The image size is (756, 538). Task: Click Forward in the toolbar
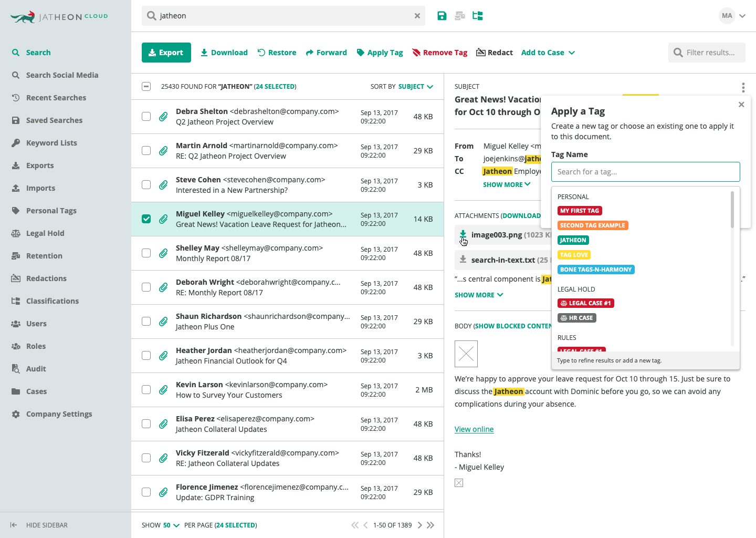point(326,53)
